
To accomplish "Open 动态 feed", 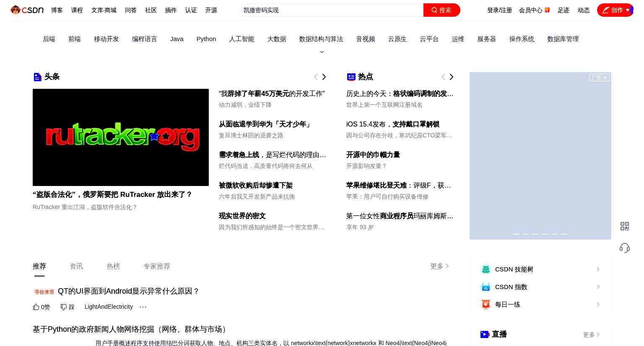I will coord(584,10).
